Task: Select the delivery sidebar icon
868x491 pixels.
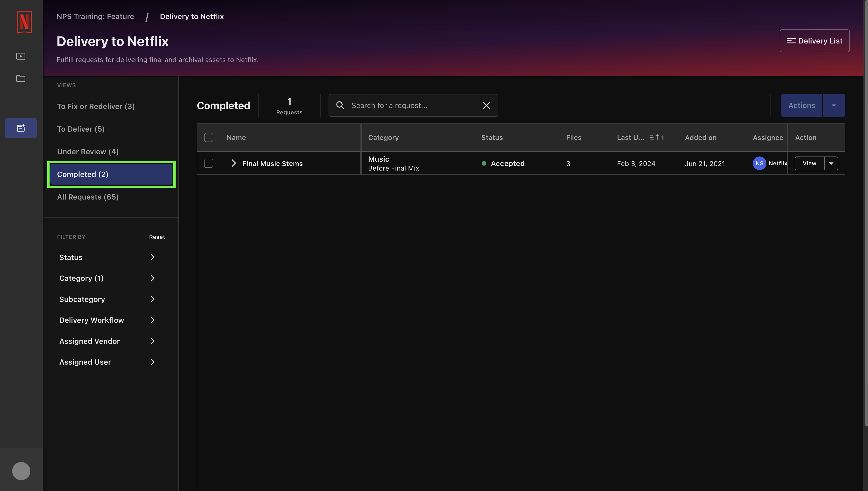Action: (21, 128)
